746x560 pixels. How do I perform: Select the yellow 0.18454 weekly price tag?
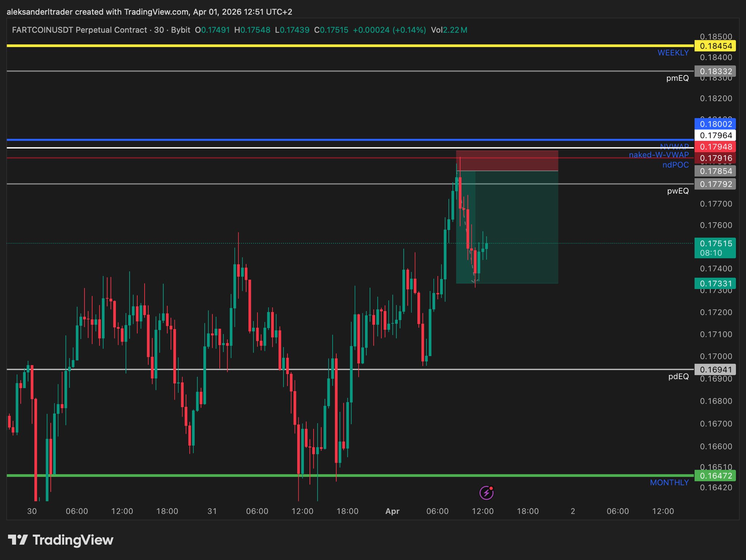pyautogui.click(x=715, y=46)
